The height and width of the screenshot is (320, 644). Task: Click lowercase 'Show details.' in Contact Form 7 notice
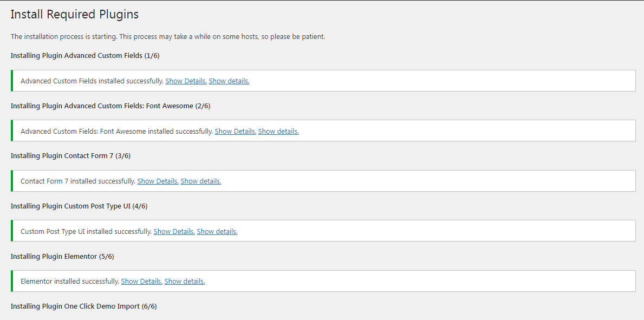pos(201,181)
